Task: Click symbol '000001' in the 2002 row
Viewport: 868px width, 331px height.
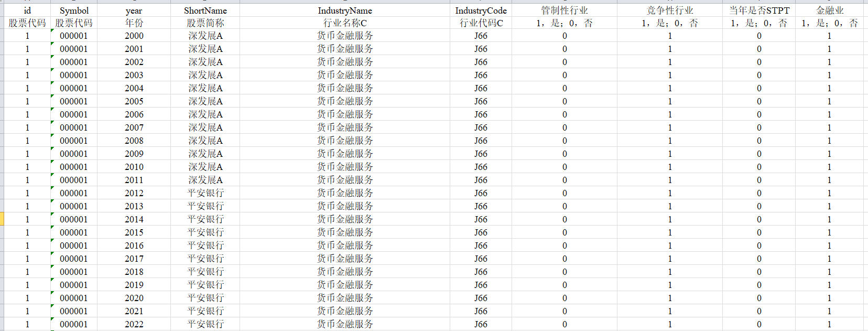Action: pos(74,62)
